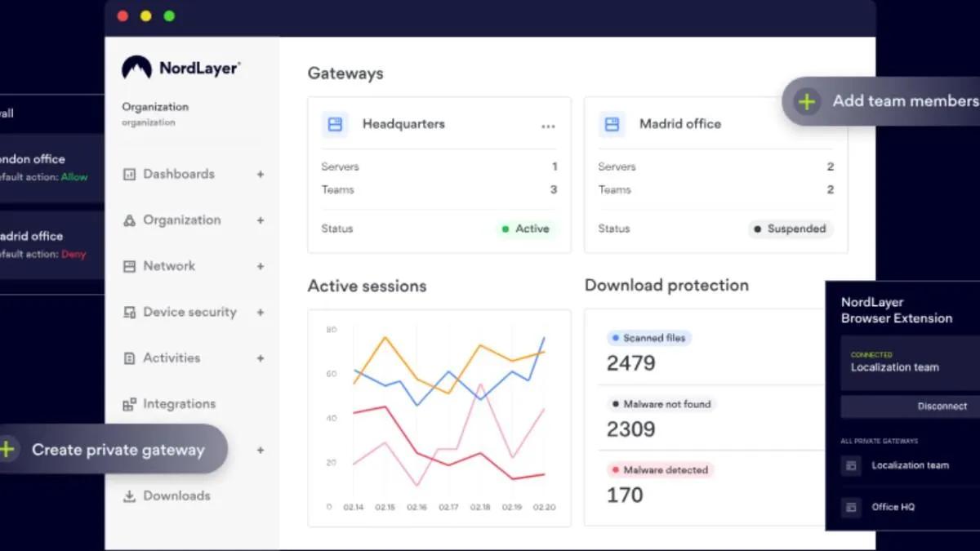The height and width of the screenshot is (551, 980).
Task: Open the Network menu item
Action: (x=169, y=266)
